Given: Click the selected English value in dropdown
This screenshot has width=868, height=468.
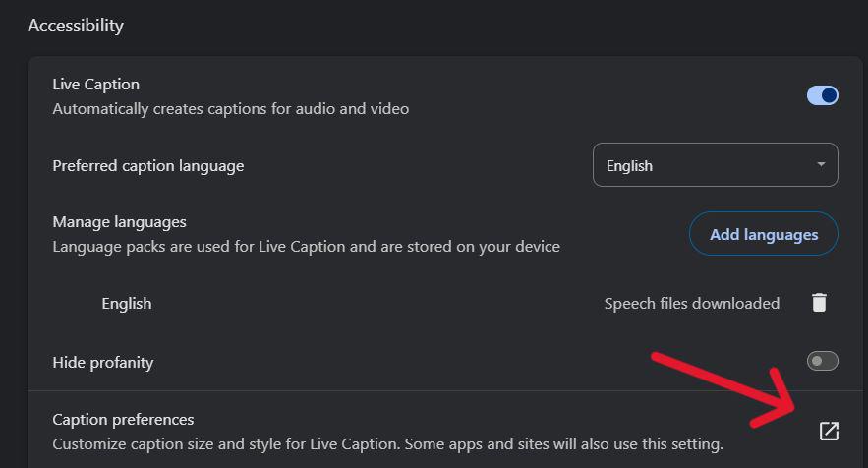Looking at the screenshot, I should pyautogui.click(x=629, y=165).
